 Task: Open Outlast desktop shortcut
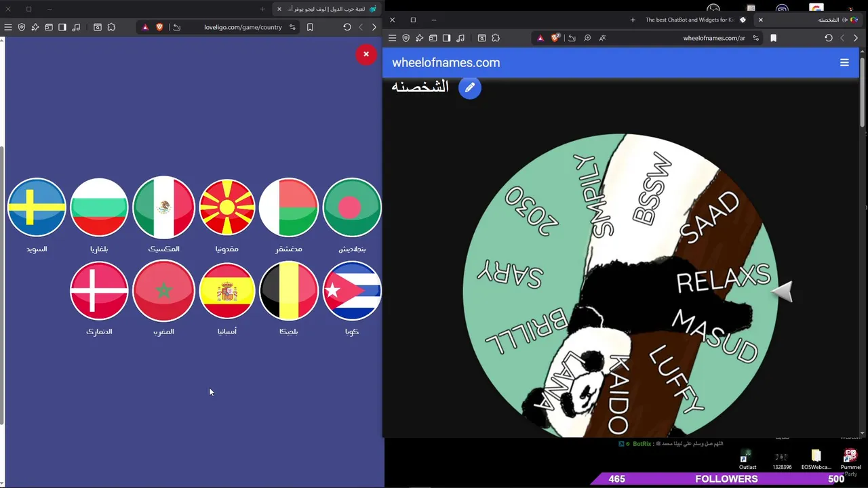point(747,459)
